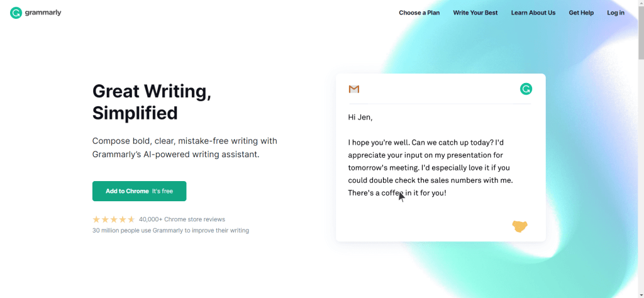Click the 'Great Writing, Simplified' headline

152,102
